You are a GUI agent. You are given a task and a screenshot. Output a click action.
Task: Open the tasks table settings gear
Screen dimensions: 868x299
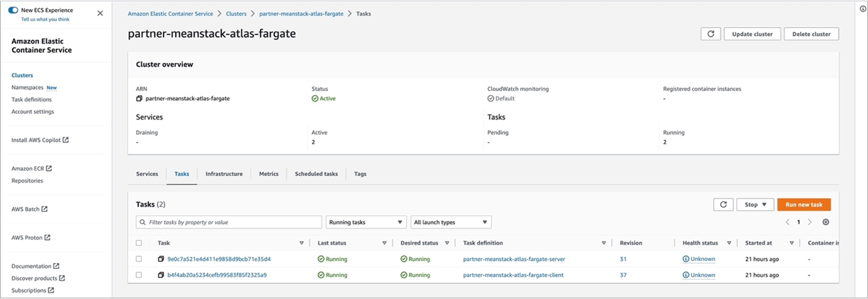826,222
